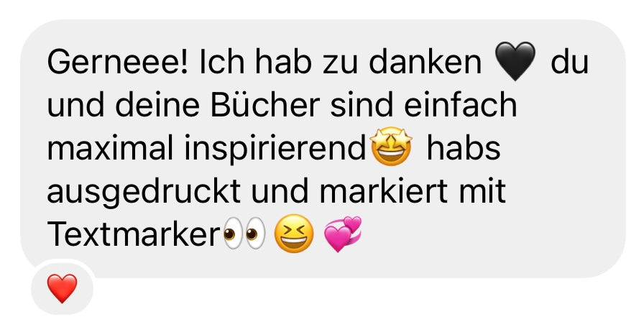Click the black heart emoji
Image resolution: width=644 pixels, height=327 pixels.
click(x=515, y=61)
